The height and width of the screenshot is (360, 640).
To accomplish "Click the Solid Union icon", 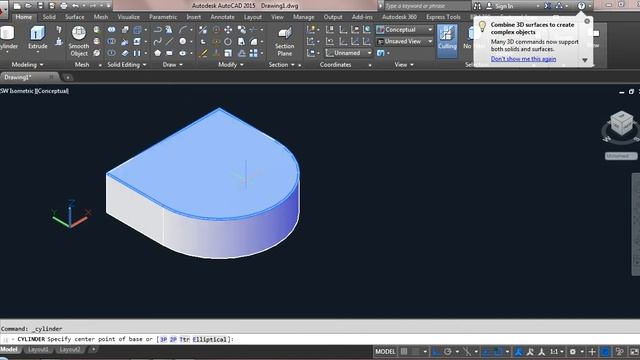I will [x=111, y=29].
